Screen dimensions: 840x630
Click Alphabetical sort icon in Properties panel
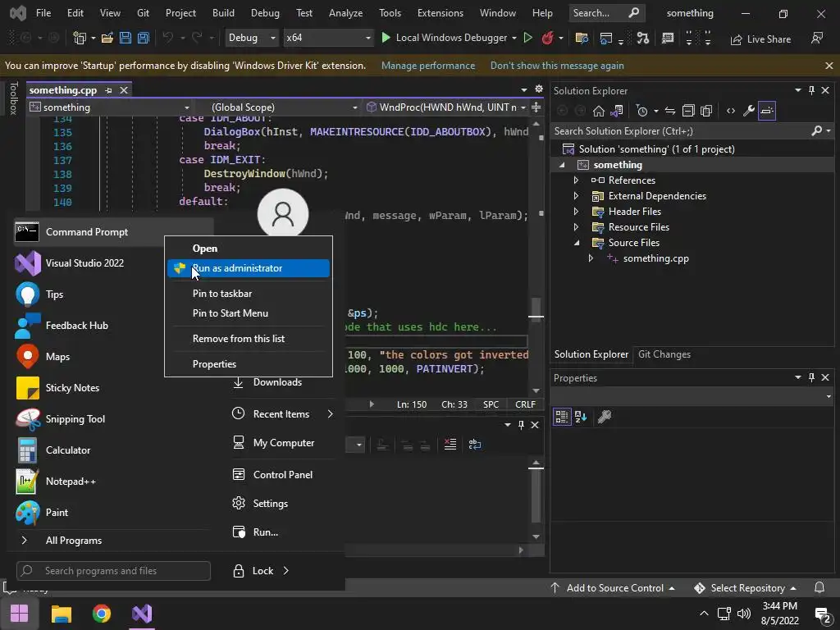pyautogui.click(x=581, y=416)
